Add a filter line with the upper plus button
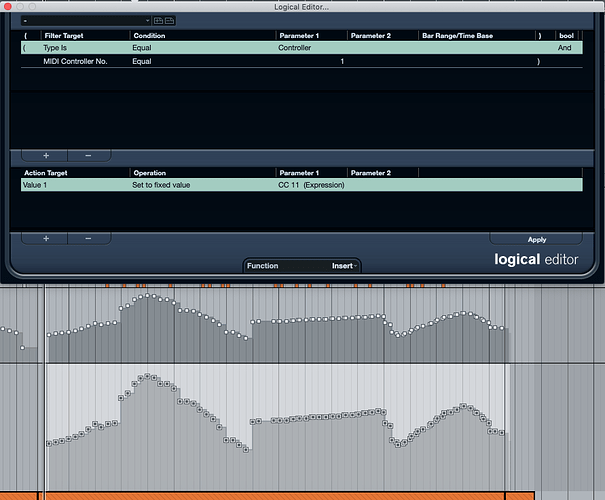 (x=46, y=155)
